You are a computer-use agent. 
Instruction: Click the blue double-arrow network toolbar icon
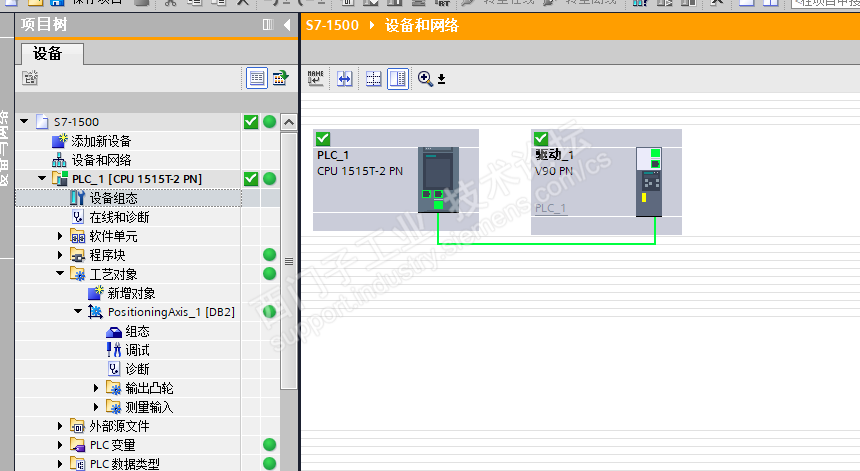pos(344,78)
